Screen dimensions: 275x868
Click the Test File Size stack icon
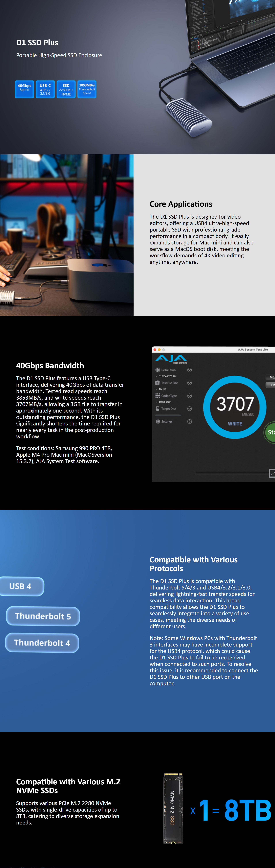coord(158,383)
